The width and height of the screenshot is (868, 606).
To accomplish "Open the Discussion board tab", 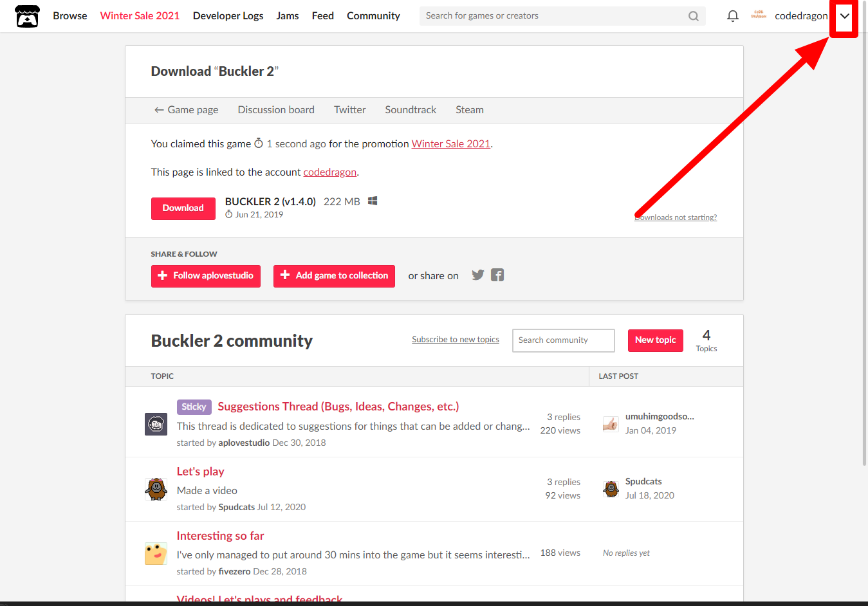I will pyautogui.click(x=276, y=110).
